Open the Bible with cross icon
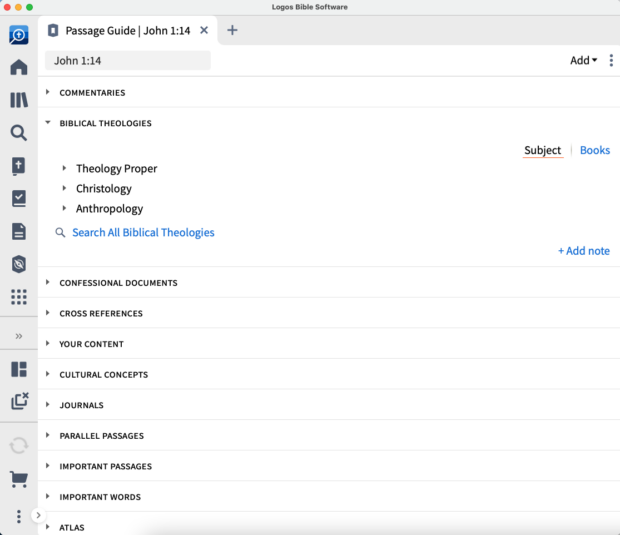This screenshot has height=535, width=620. (x=19, y=166)
